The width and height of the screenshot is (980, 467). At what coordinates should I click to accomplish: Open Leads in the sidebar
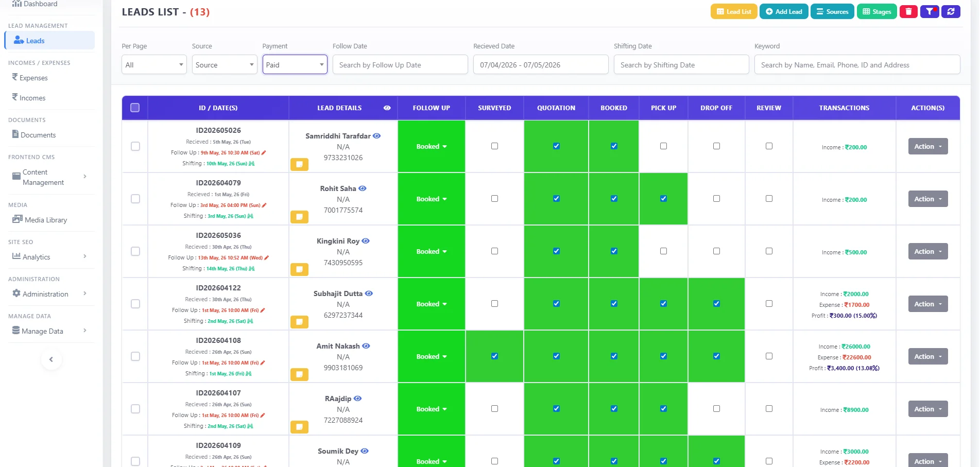[50, 41]
